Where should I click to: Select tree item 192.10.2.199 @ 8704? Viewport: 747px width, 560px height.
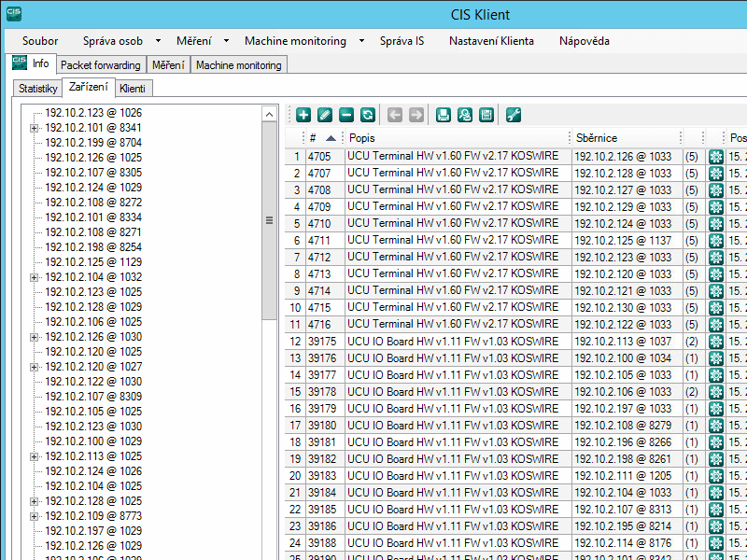[92, 143]
